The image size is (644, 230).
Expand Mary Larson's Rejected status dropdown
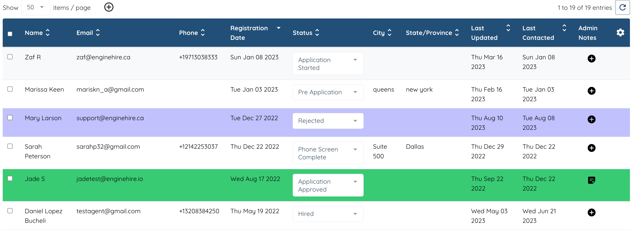[x=328, y=121]
